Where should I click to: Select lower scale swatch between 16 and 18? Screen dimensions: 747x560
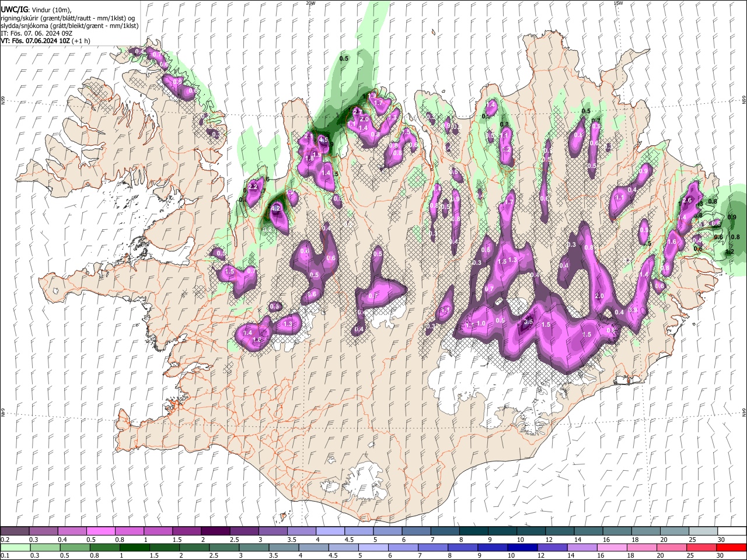click(613, 548)
